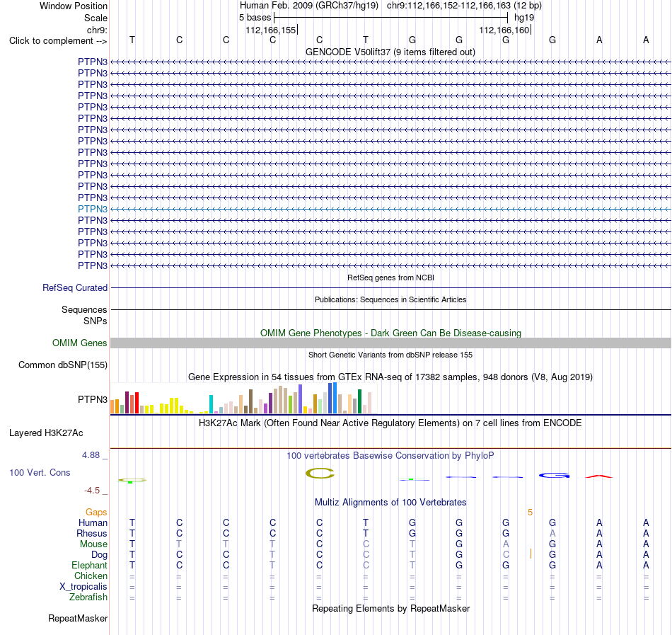Click the X_tropicalis alignment row label
Screen dimensions: 672x635
point(83,587)
